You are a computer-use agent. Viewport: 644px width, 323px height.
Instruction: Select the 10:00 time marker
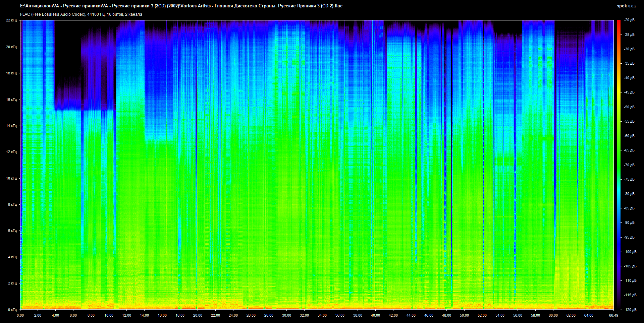[109, 315]
